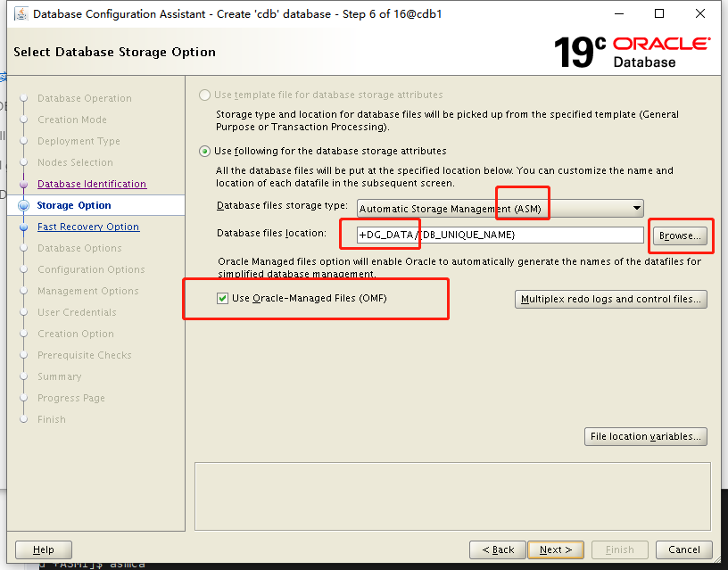
Task: Maximize the Database Configuration Assistant window
Action: pos(659,14)
